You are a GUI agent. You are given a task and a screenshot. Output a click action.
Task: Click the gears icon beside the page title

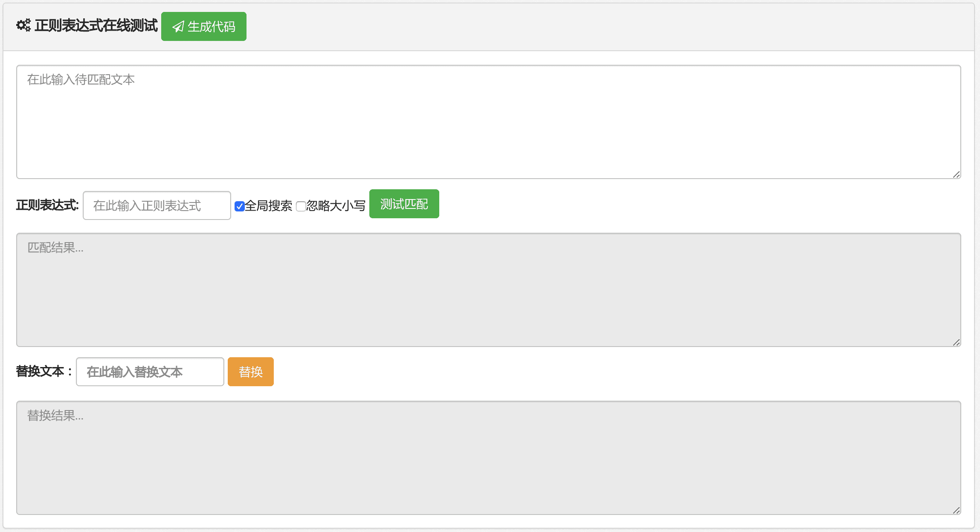pyautogui.click(x=23, y=26)
